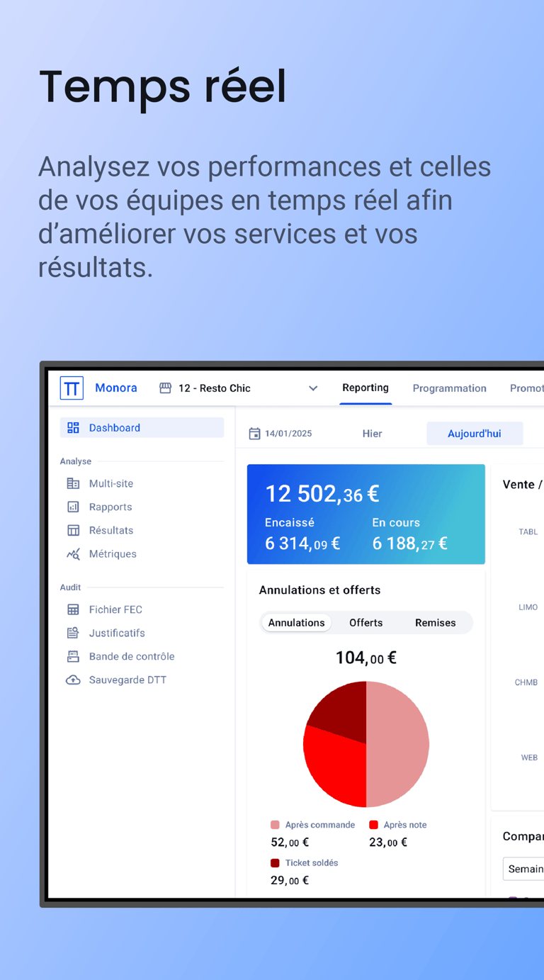Click the Justificatifs document icon
Image resolution: width=544 pixels, height=980 pixels.
(73, 633)
